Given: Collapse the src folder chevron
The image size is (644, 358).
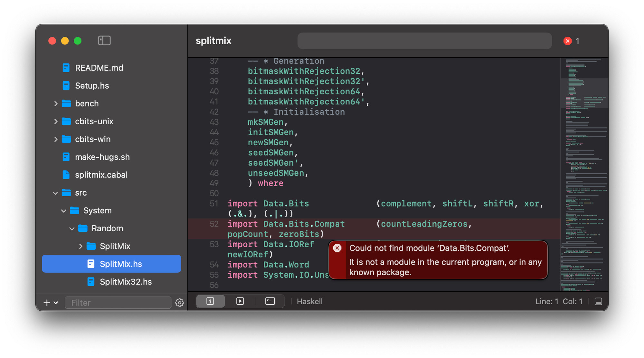Looking at the screenshot, I should (55, 193).
